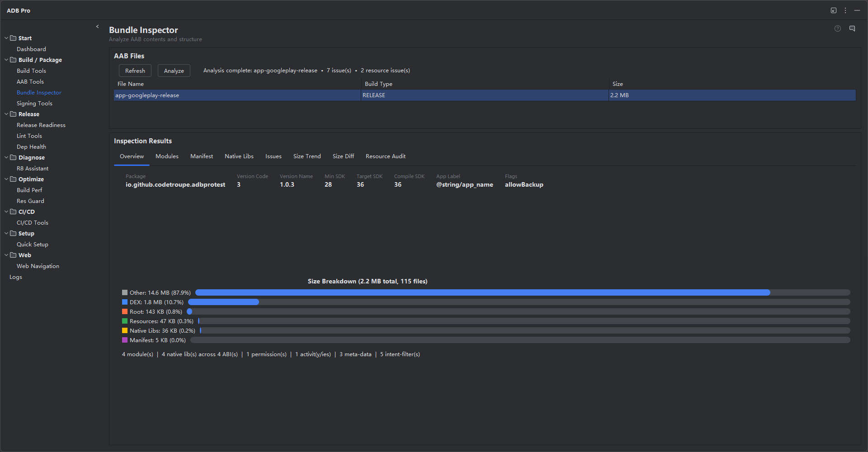Screen dimensions: 868x452
Task: Open the Resource Audit tab
Action: 386,156
